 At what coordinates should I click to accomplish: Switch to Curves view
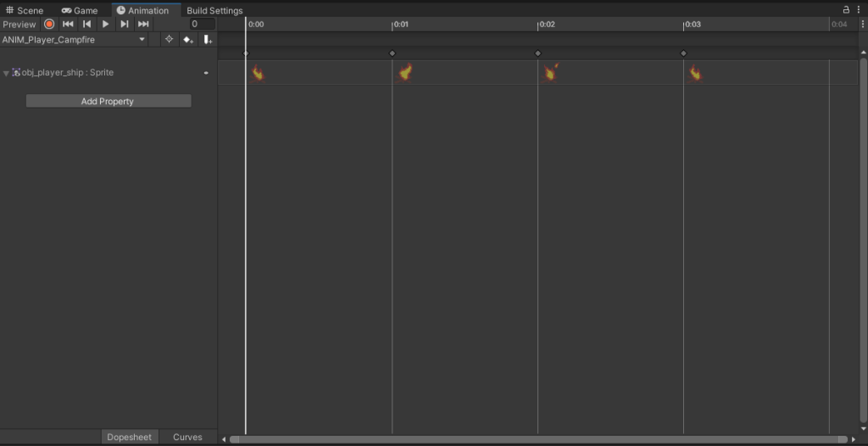[x=187, y=438]
